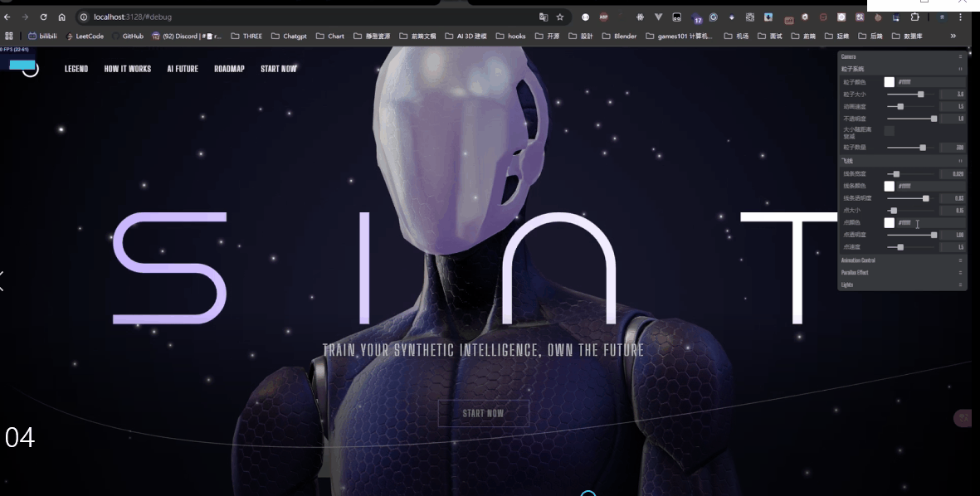Open the React DevTools extension icon
980x496 pixels.
[640, 17]
